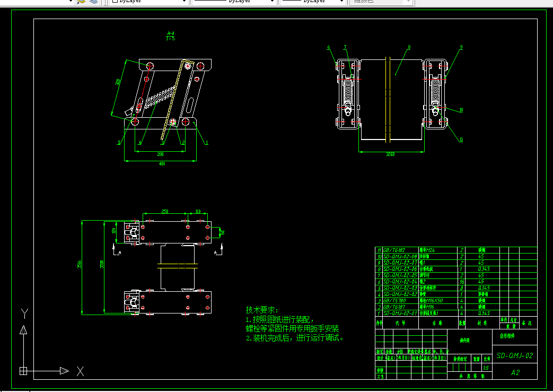Click the UCS icon Y axis label

[x=24, y=313]
